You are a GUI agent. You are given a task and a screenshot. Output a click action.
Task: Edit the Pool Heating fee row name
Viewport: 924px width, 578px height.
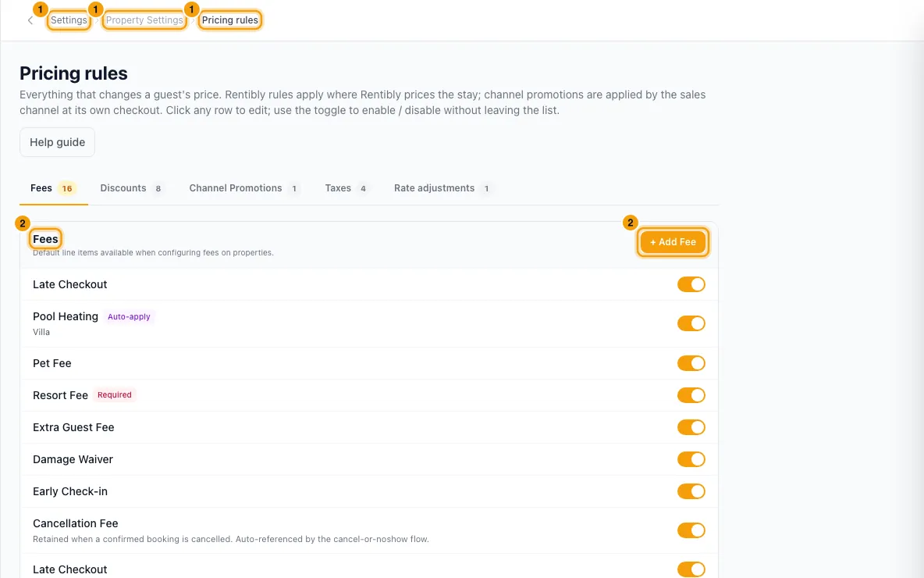tap(66, 316)
